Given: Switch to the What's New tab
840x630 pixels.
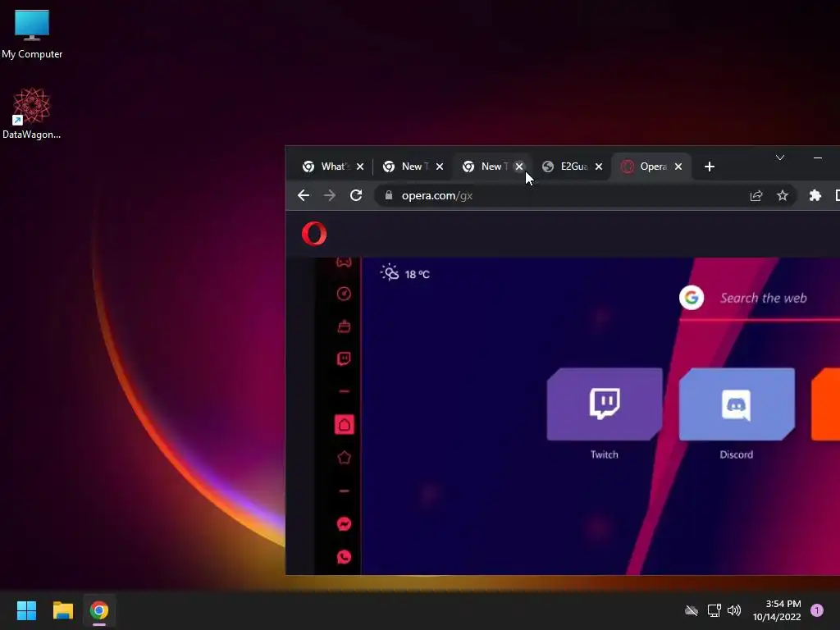Looking at the screenshot, I should coord(333,167).
